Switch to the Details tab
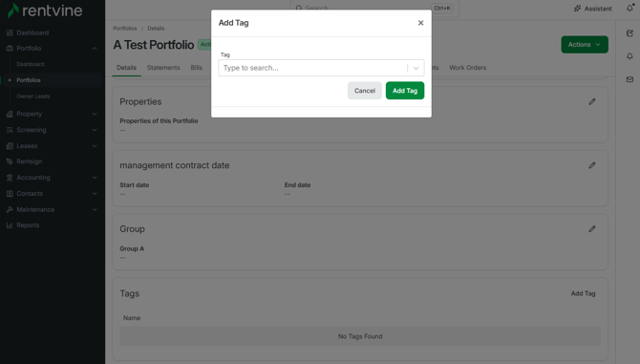 click(x=126, y=68)
